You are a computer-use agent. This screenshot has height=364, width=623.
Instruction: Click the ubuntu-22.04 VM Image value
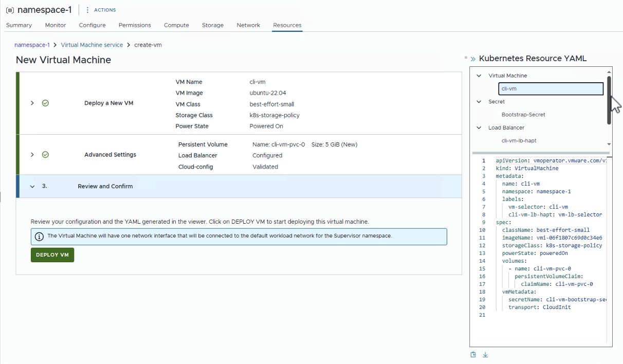[x=268, y=93]
